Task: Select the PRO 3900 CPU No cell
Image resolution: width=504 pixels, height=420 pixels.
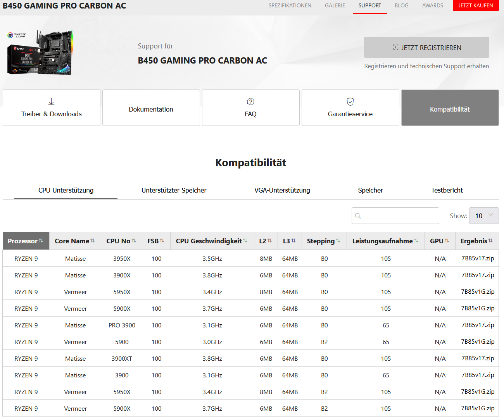Action: tap(122, 325)
